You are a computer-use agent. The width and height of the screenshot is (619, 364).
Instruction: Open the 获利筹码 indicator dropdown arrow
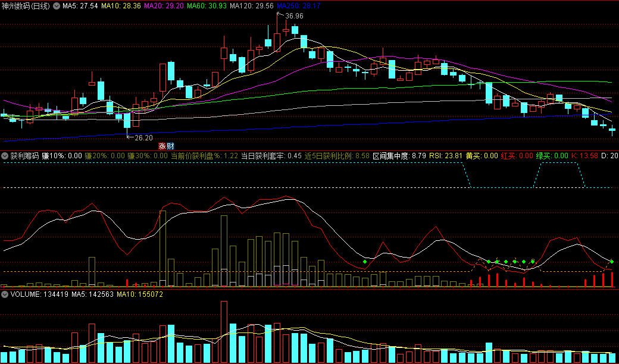pos(5,155)
